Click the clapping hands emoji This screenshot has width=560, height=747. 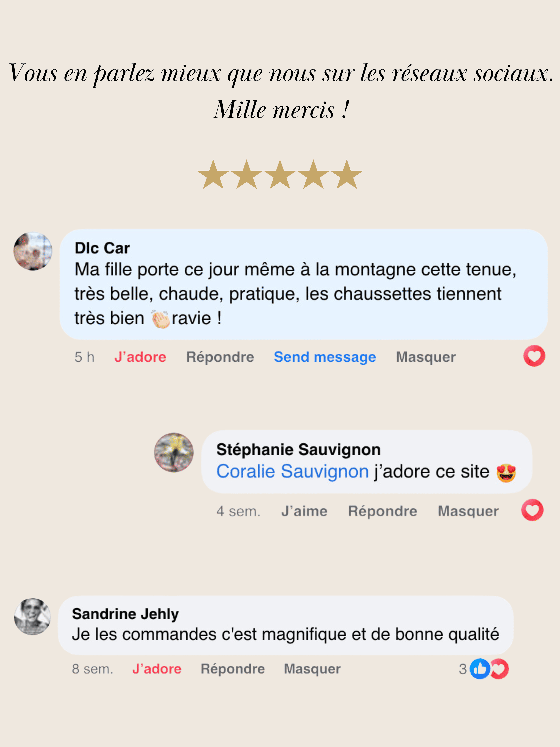(x=160, y=319)
